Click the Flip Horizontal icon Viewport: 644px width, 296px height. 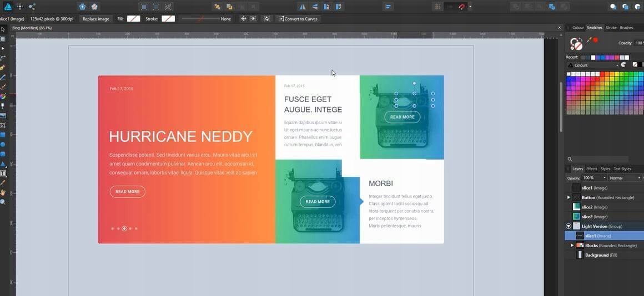click(x=302, y=7)
